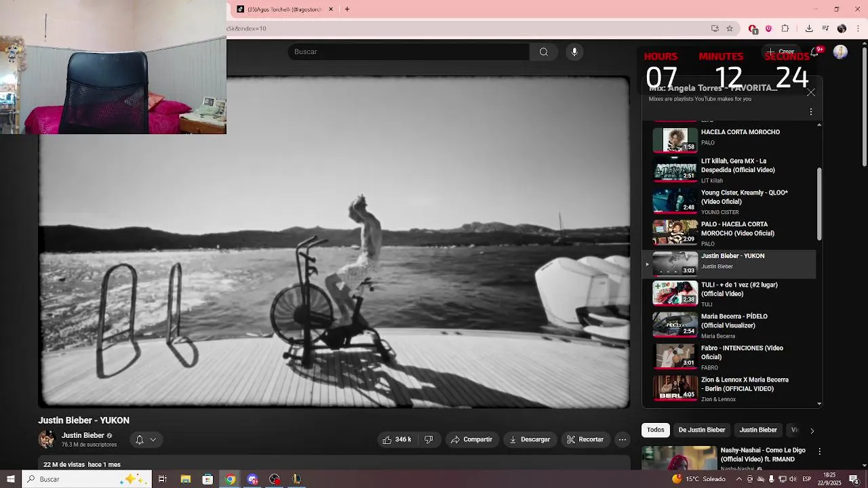Open a new browser tab

coord(347,9)
